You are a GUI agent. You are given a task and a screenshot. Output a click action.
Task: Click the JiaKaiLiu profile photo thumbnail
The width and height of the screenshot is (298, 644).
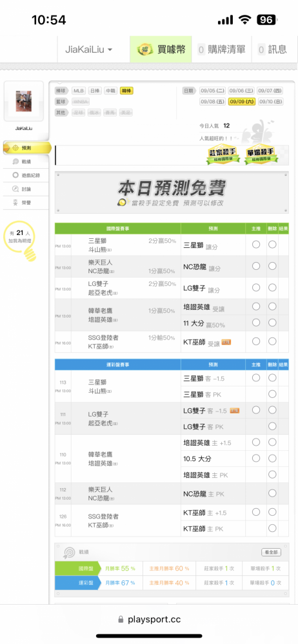coord(23,102)
